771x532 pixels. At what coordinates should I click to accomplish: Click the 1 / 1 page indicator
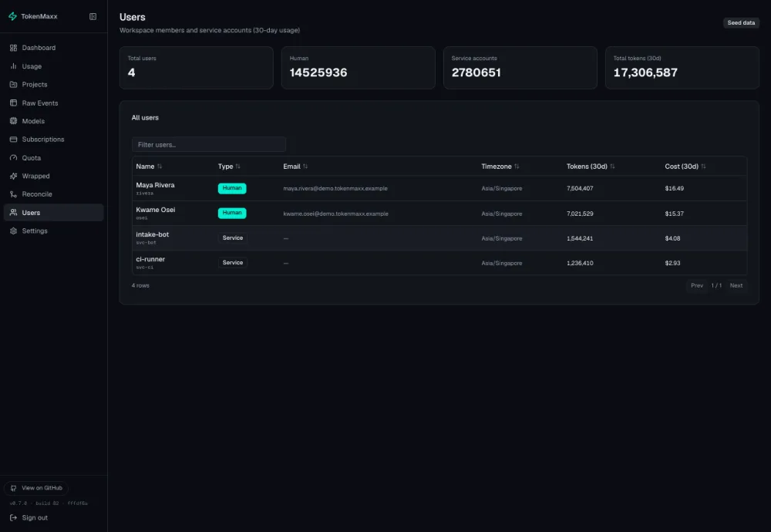pos(716,286)
